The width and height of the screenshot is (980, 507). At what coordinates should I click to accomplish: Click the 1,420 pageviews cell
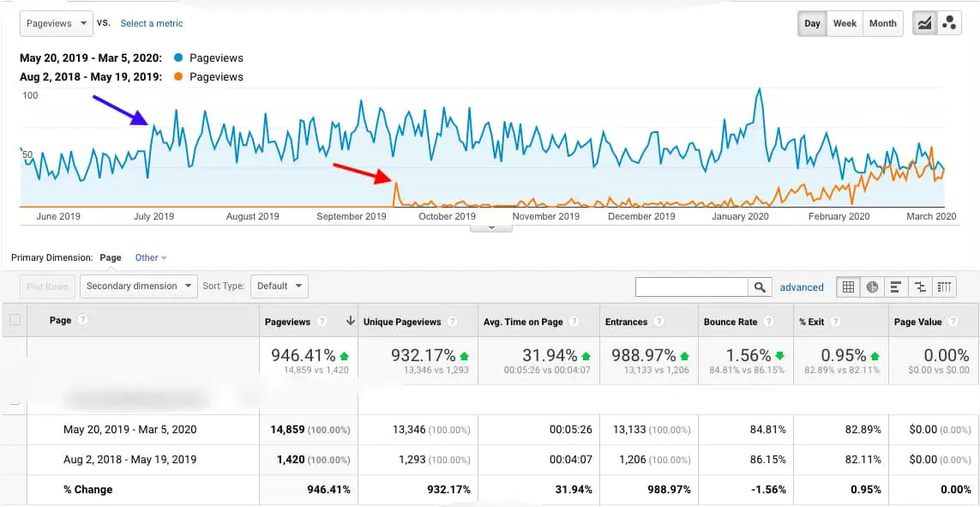[291, 460]
